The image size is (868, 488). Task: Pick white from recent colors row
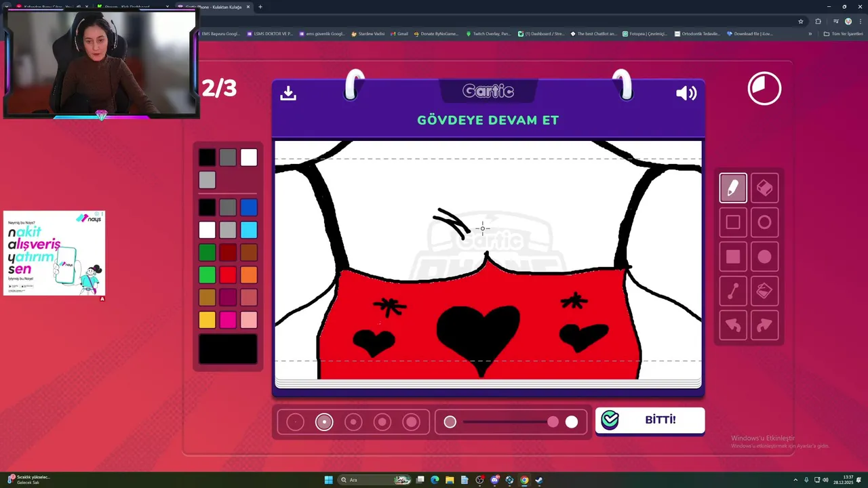(249, 158)
